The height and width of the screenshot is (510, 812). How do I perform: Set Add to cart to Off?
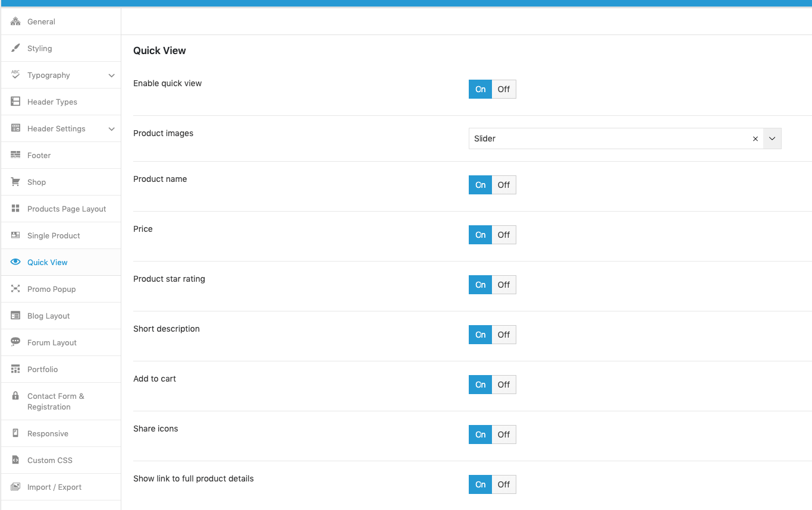click(x=504, y=385)
